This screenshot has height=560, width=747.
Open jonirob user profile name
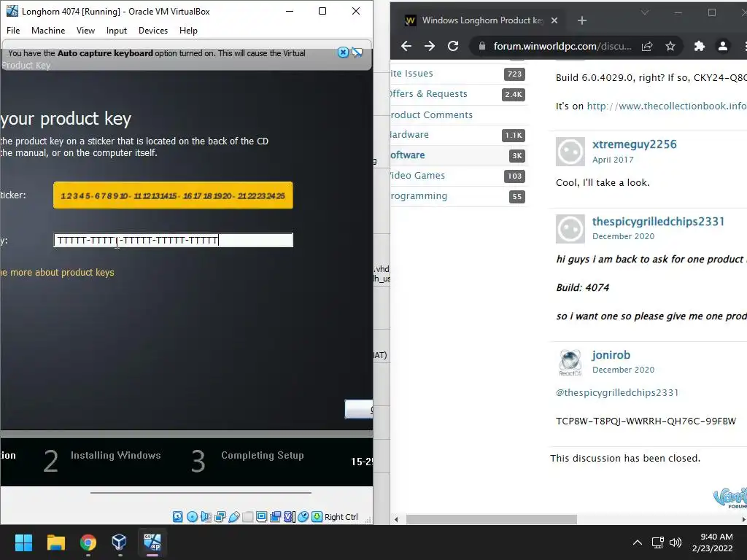(611, 355)
